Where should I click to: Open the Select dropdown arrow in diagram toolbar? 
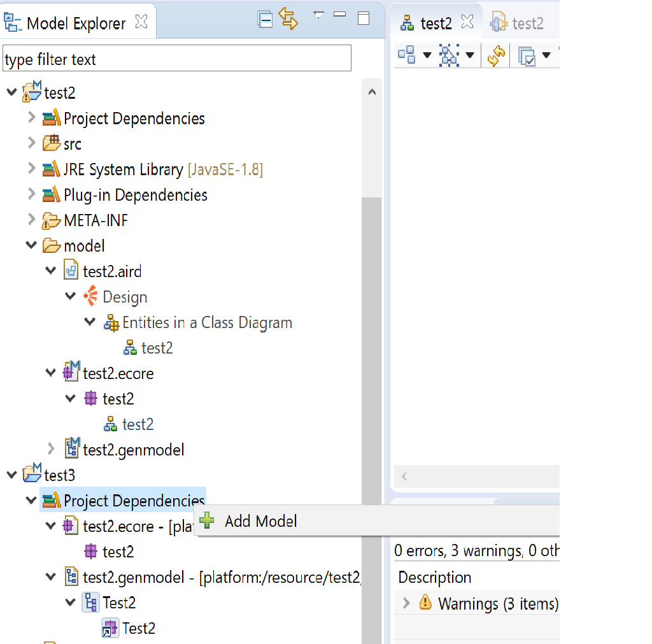point(470,55)
